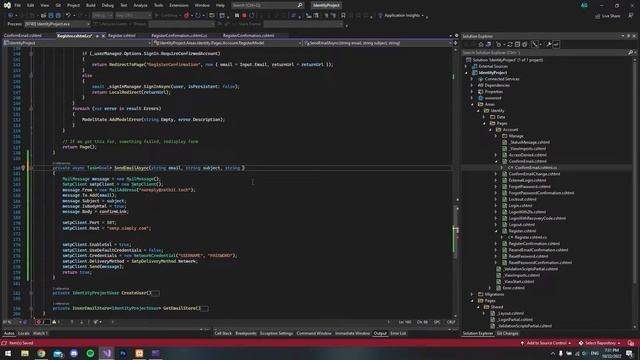Click the Undo icon in toolbar
The height and width of the screenshot is (360, 640).
68,16
